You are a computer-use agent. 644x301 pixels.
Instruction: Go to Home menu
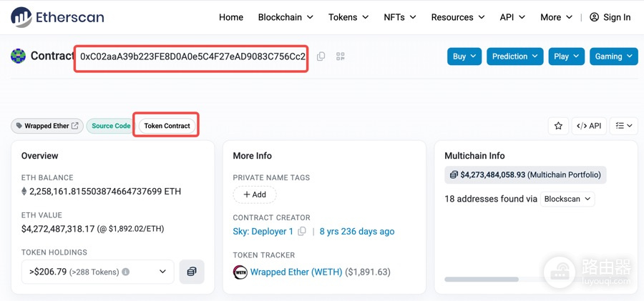click(x=231, y=17)
